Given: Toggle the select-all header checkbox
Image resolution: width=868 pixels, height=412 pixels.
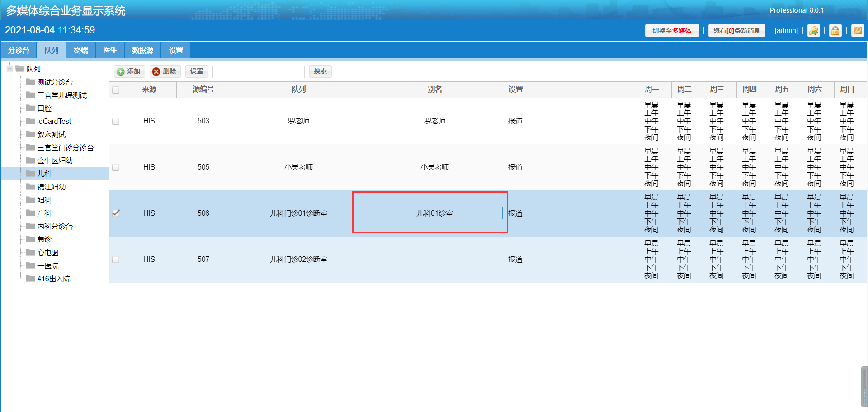Looking at the screenshot, I should pyautogui.click(x=116, y=90).
